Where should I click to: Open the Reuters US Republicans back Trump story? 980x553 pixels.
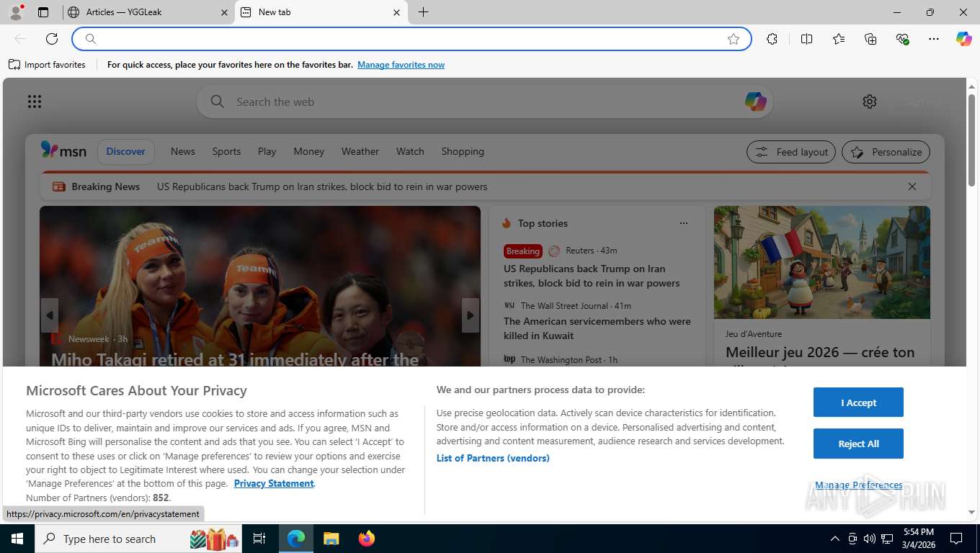(x=591, y=276)
